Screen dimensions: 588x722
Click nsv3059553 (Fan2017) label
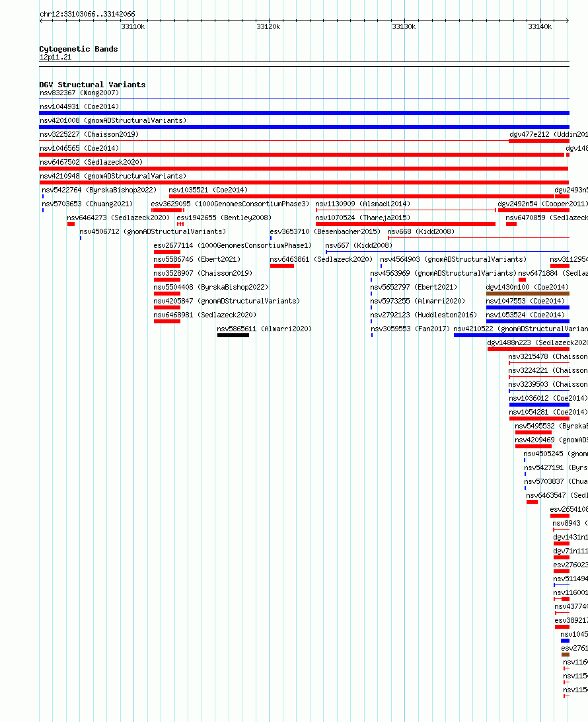click(410, 329)
